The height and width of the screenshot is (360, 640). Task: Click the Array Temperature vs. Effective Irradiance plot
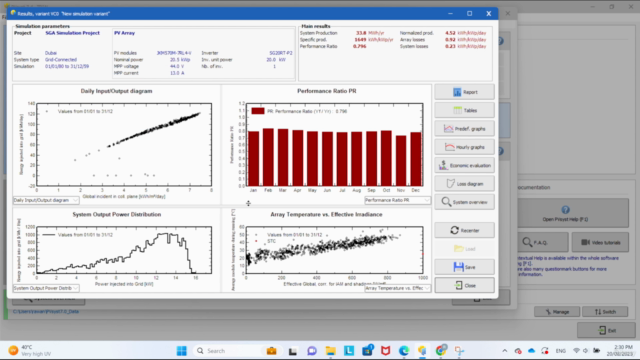(x=334, y=250)
